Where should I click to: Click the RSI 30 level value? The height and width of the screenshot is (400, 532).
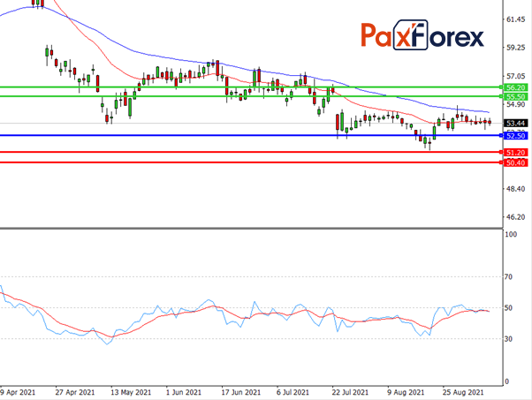tap(508, 339)
